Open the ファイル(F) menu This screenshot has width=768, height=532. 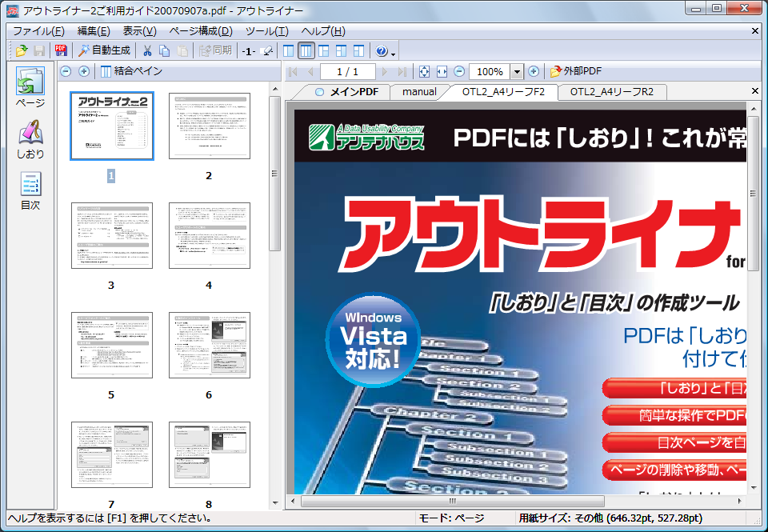(x=38, y=31)
